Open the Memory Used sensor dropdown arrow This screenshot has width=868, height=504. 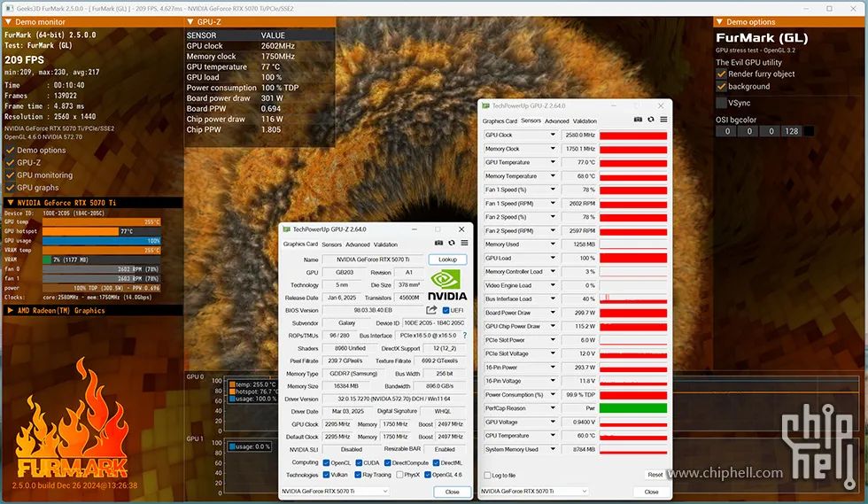coord(553,244)
